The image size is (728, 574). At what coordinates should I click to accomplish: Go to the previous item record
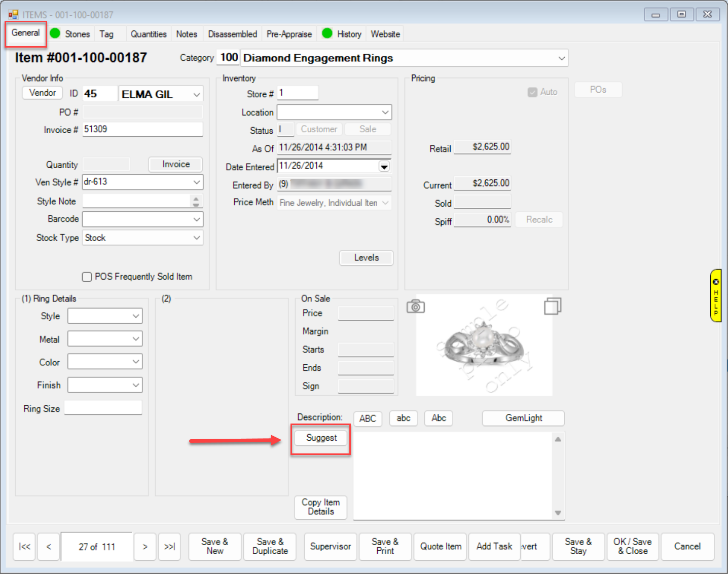[49, 547]
